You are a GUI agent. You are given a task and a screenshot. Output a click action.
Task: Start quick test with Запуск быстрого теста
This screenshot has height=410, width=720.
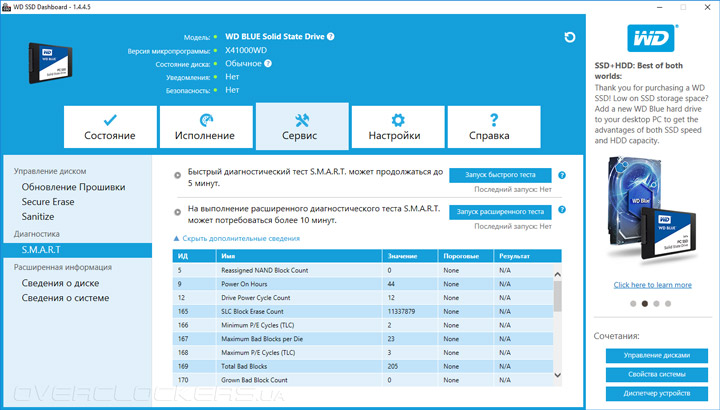pos(500,175)
